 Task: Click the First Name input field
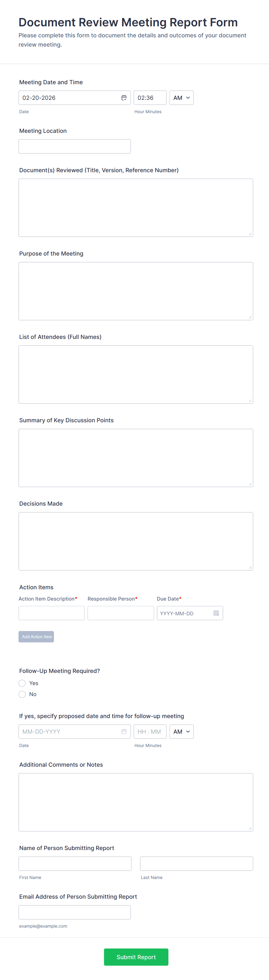pos(75,864)
